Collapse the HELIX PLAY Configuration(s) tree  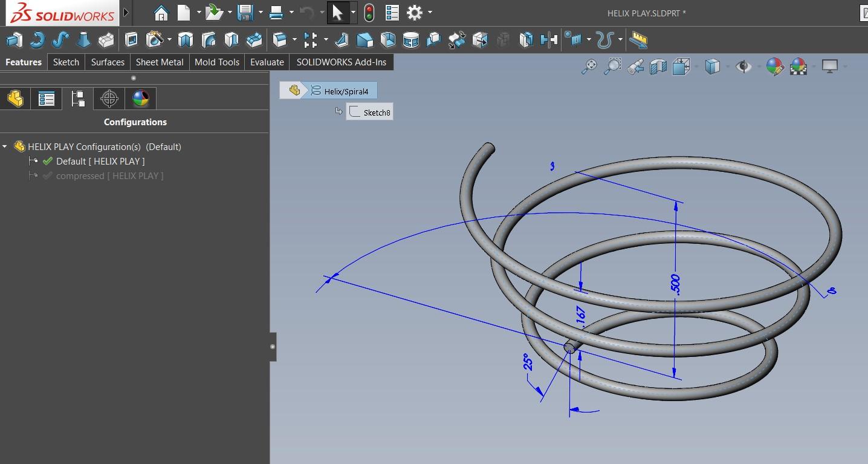pyautogui.click(x=5, y=147)
